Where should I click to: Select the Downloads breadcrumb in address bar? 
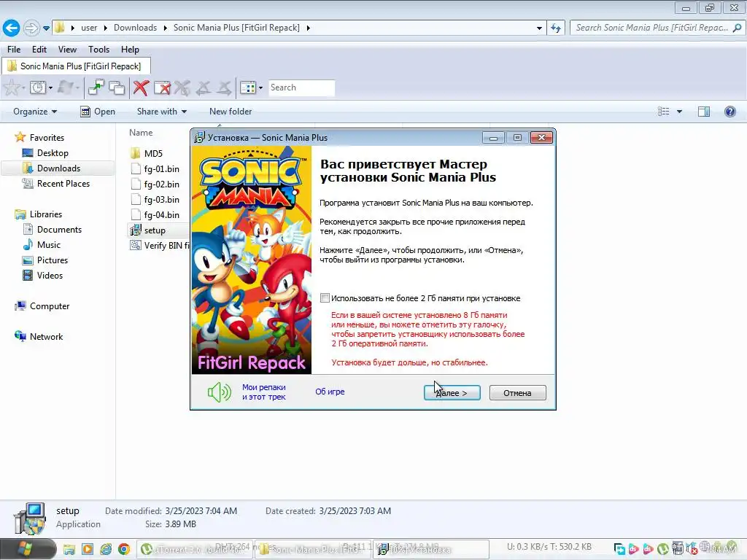click(x=135, y=28)
